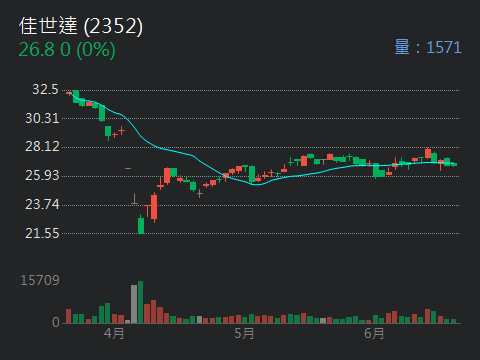This screenshot has height=360, width=480.
Task: Click the last candlestick on the right
Action: pos(454,164)
